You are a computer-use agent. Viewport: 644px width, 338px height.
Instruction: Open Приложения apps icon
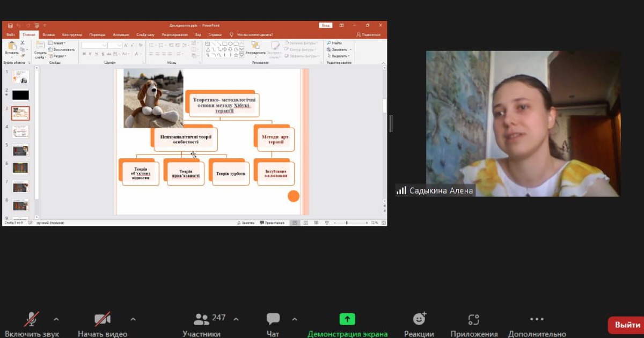click(473, 319)
